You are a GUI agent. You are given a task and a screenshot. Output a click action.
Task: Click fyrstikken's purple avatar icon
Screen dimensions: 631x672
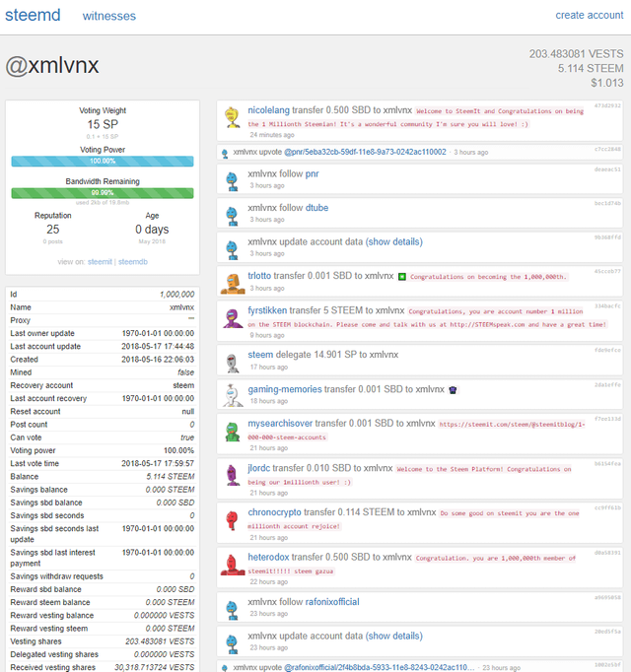click(x=233, y=318)
